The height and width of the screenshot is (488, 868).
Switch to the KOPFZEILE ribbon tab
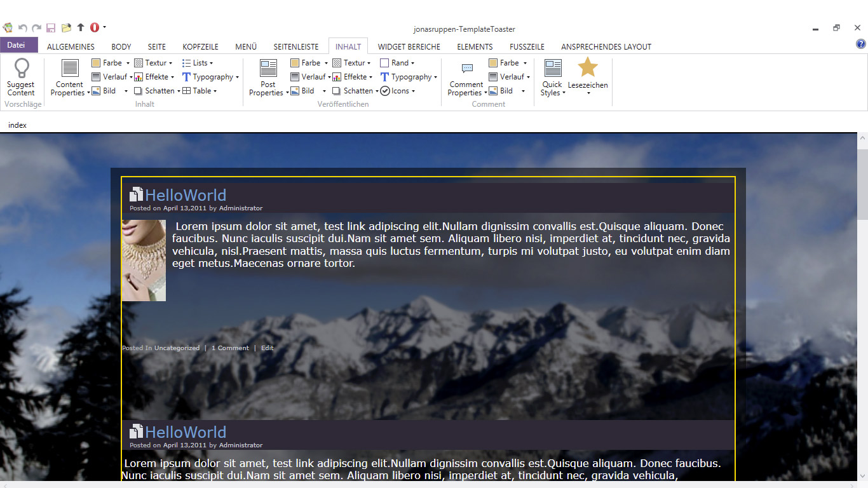coord(200,46)
